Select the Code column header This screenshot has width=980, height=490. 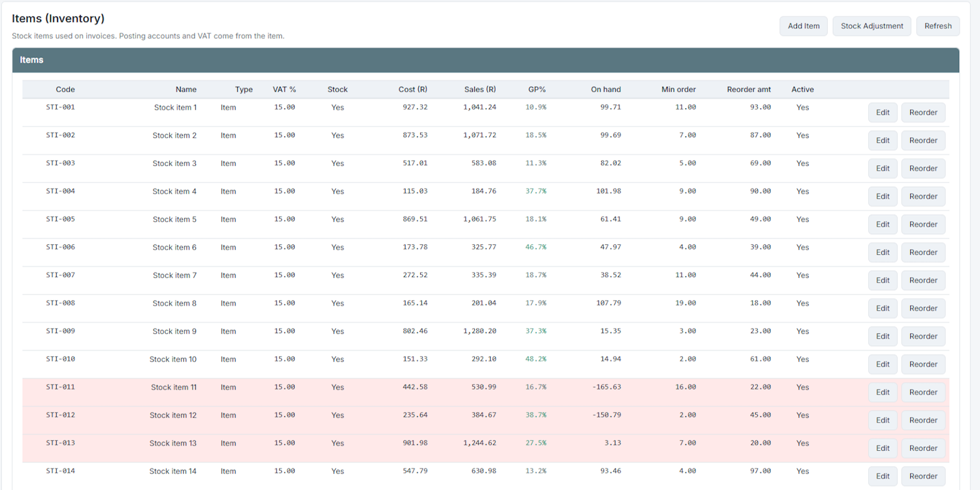(65, 90)
